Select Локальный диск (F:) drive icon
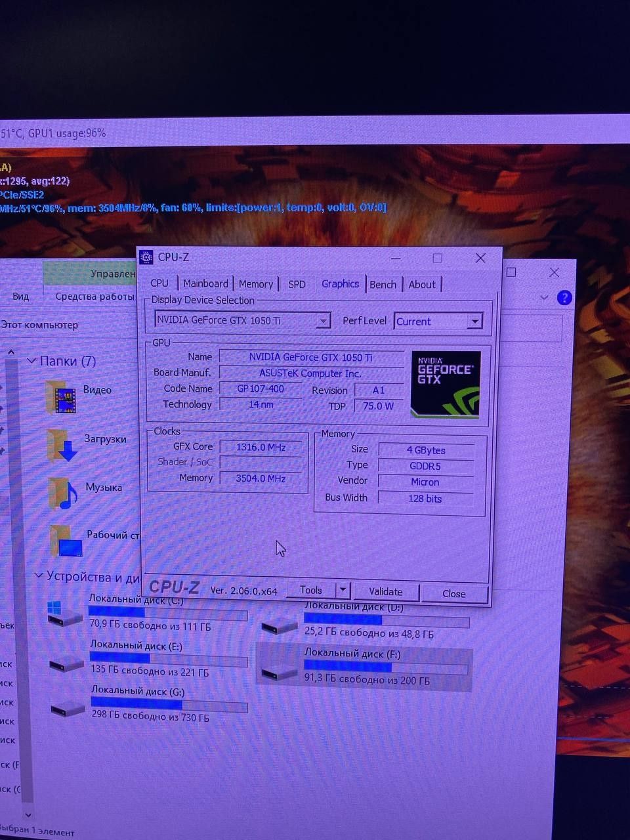630x840 pixels. [x=279, y=672]
